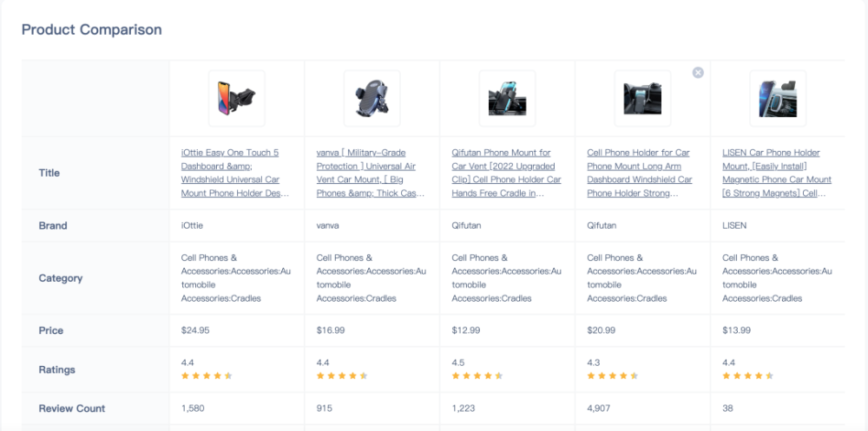Screen dimensions: 868x431
Task: Open LISEN Car Phone Holder Mount link
Action: (777, 173)
